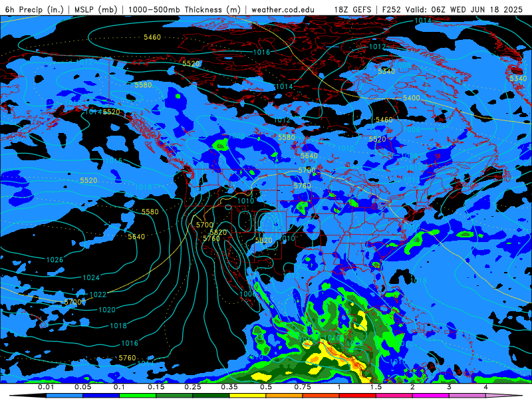Screen dimensions: 532x399
Task: Click the 0.35 legend value
Action: coord(229,387)
